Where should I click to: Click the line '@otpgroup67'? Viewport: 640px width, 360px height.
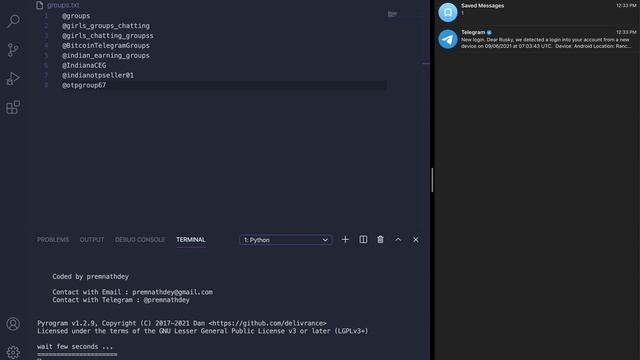click(84, 85)
